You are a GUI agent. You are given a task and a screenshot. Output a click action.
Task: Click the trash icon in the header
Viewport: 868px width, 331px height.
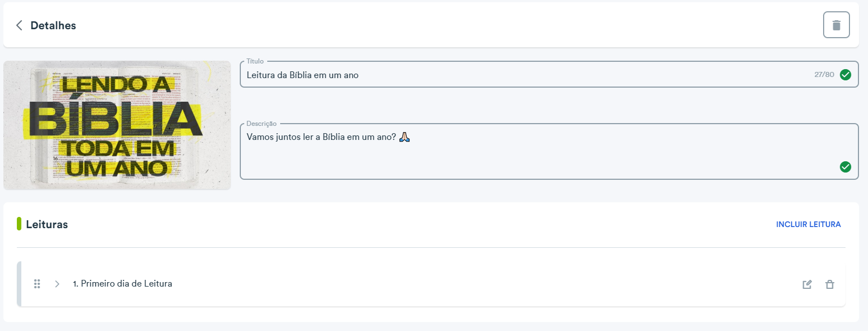point(837,25)
